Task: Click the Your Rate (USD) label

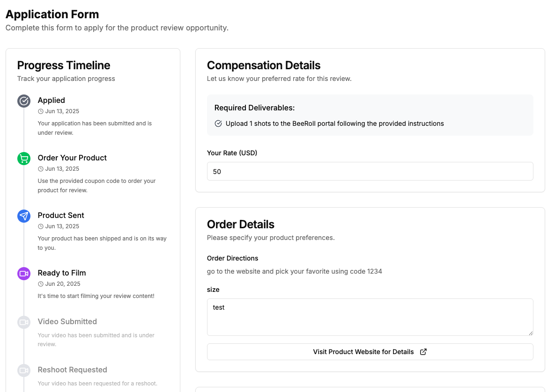Action: [x=232, y=153]
